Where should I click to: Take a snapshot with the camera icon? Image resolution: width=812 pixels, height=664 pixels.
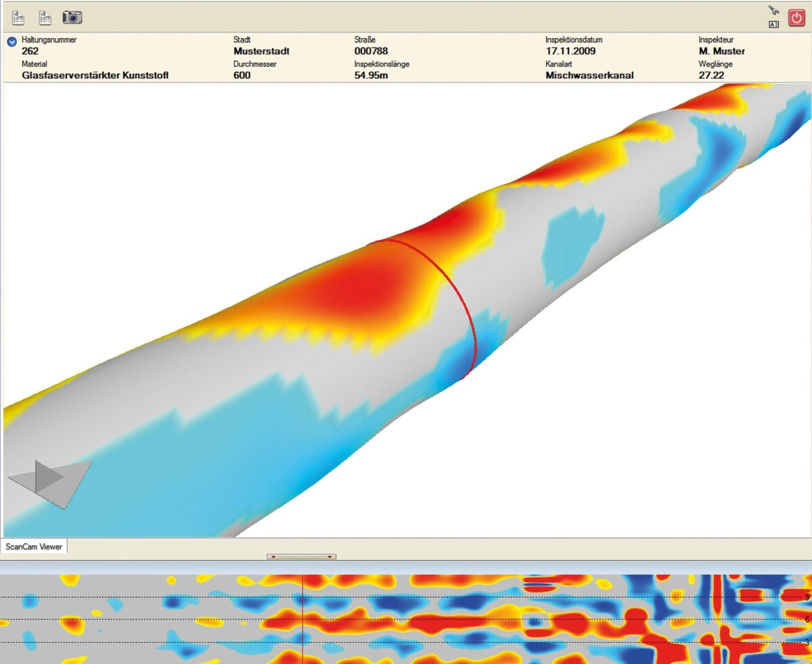point(72,18)
